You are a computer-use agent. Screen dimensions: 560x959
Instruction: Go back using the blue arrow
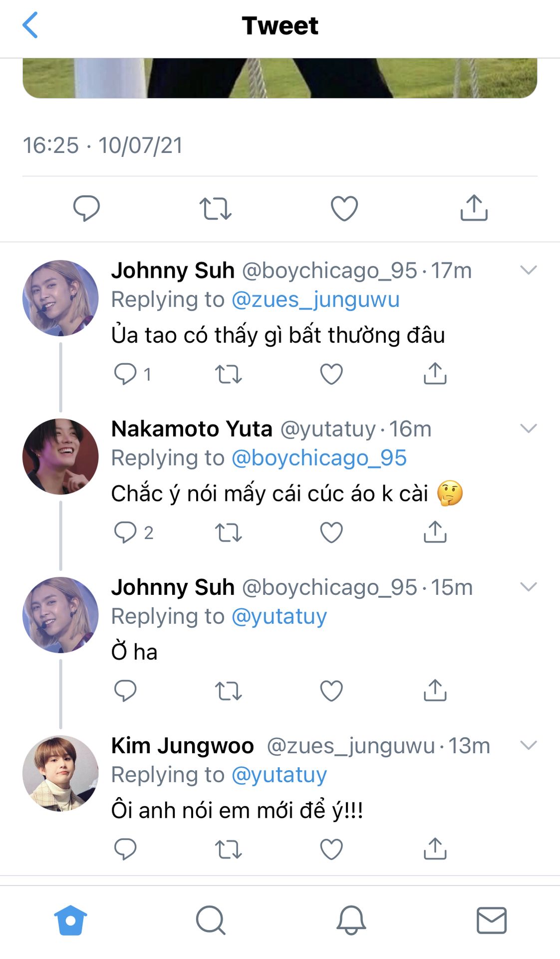coord(30,25)
